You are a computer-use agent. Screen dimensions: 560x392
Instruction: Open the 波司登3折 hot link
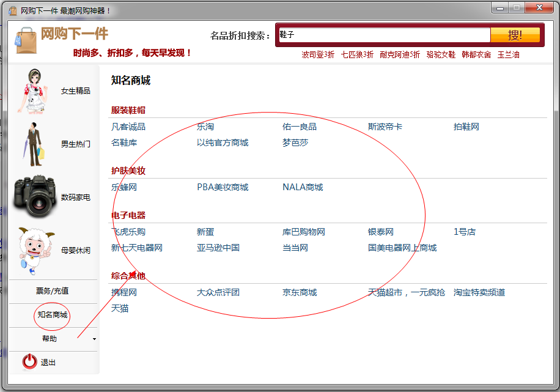coord(318,54)
